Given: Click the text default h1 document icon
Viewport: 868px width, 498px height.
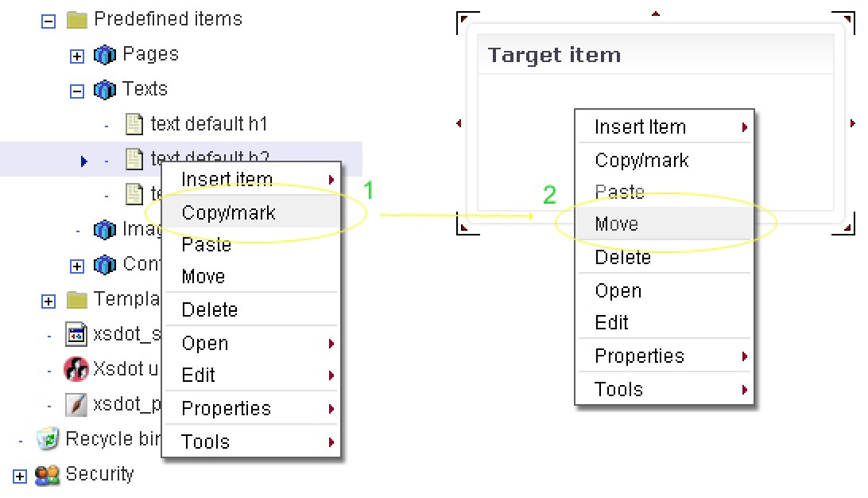Looking at the screenshot, I should pyautogui.click(x=134, y=124).
